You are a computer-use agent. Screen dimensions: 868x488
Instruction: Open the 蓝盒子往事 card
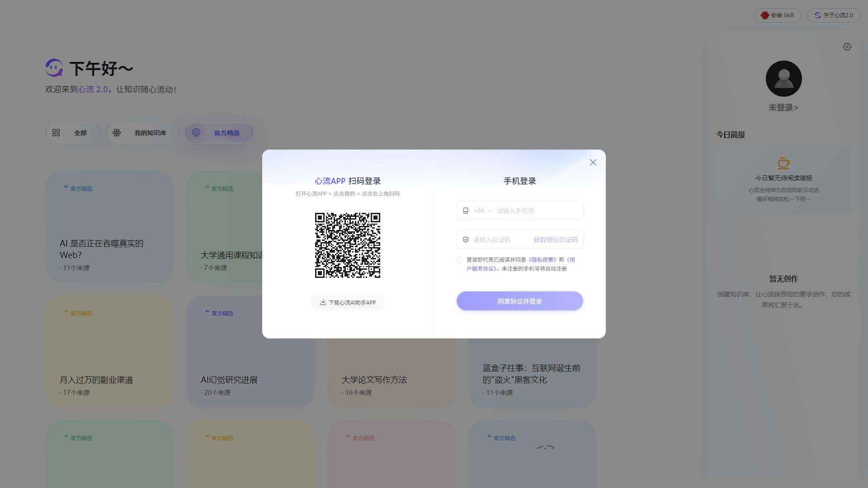pos(533,373)
